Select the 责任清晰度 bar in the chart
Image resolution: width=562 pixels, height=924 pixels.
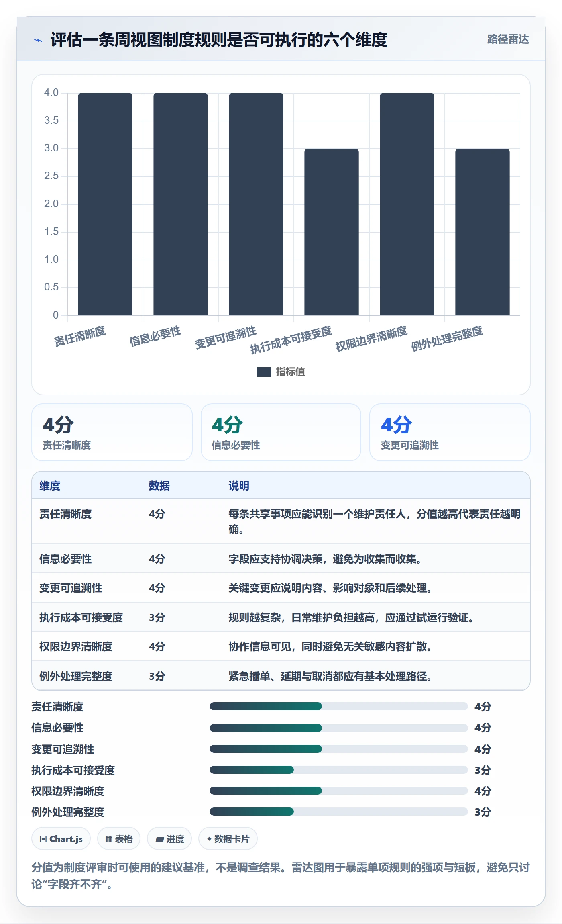pos(105,204)
